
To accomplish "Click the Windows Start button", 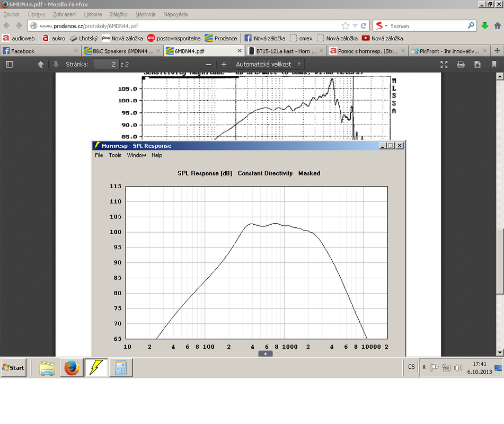I will tap(14, 368).
